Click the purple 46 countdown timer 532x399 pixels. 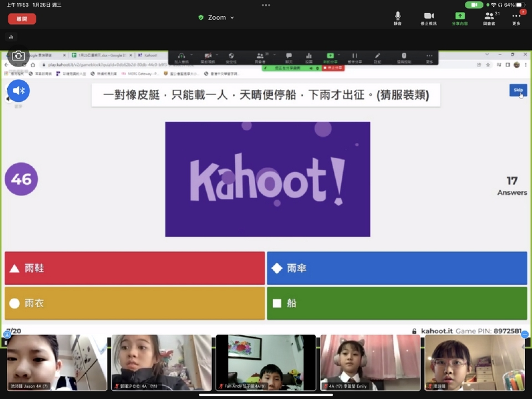click(x=21, y=179)
